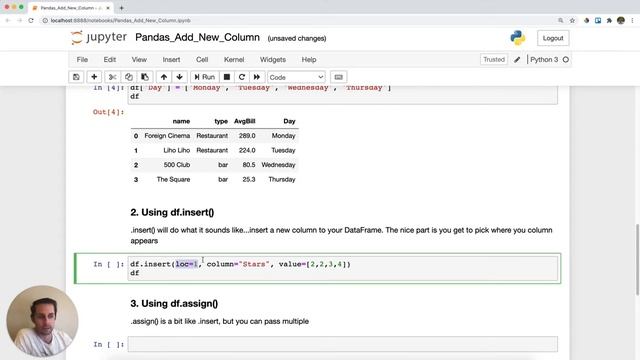Open the Widgets menu
This screenshot has width=640, height=360.
[273, 60]
